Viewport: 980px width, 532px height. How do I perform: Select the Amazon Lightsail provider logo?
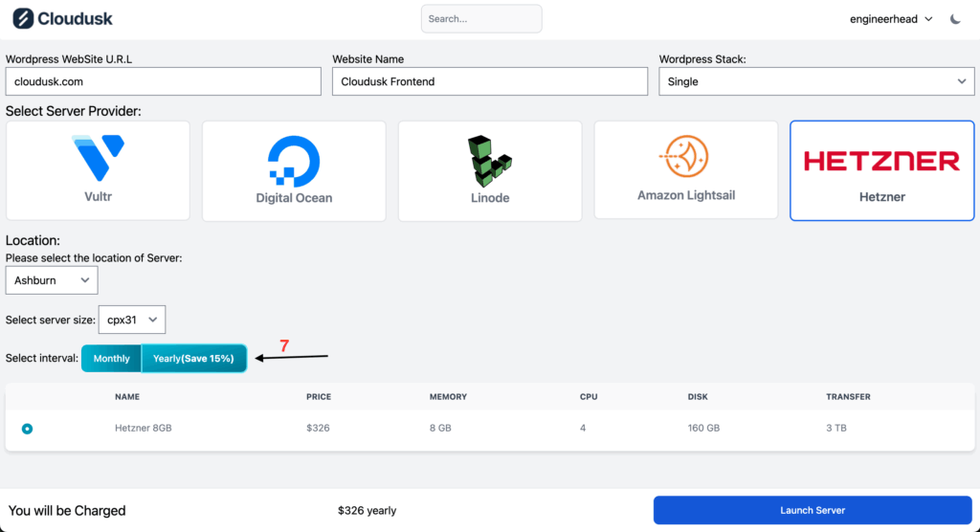[686, 156]
